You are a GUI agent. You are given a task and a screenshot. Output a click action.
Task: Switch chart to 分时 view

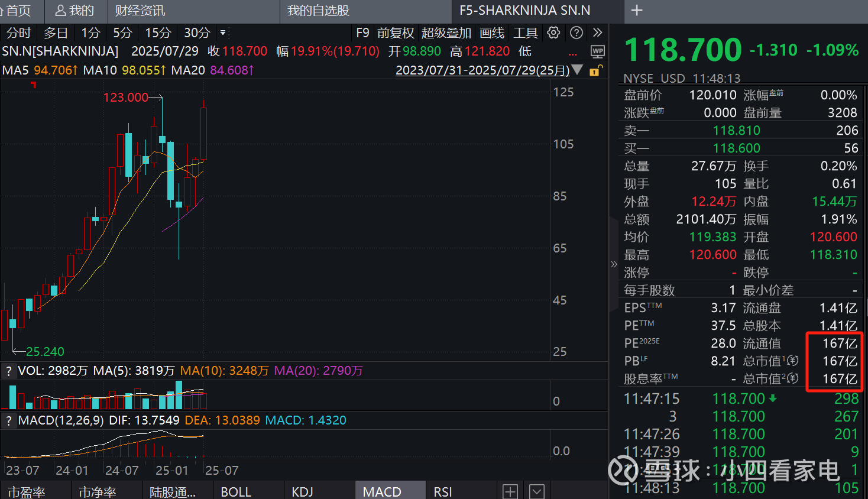pyautogui.click(x=18, y=33)
